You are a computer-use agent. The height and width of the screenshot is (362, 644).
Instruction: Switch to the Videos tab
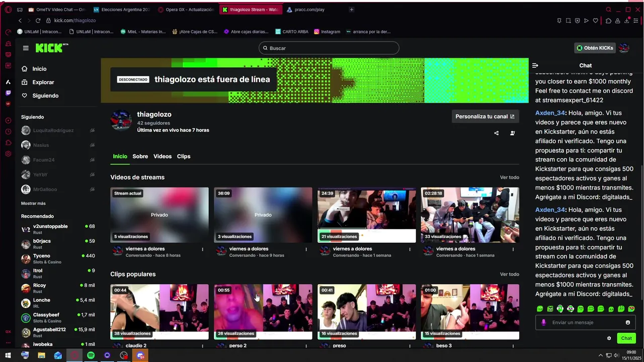163,156
